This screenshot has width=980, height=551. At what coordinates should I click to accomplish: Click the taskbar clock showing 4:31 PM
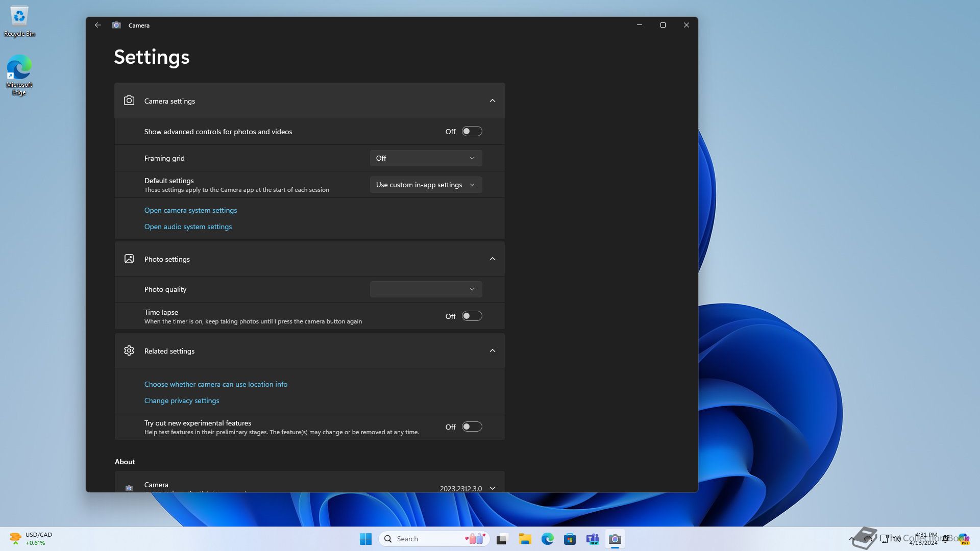(x=924, y=539)
